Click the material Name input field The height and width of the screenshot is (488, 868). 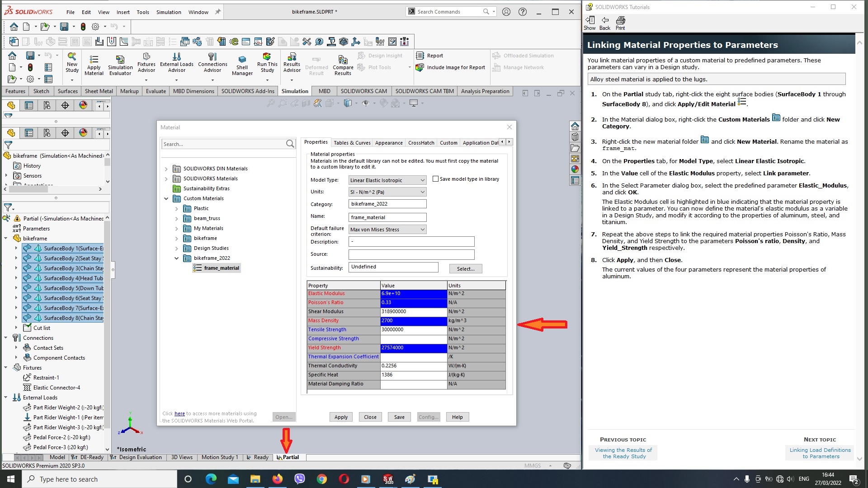tap(387, 217)
